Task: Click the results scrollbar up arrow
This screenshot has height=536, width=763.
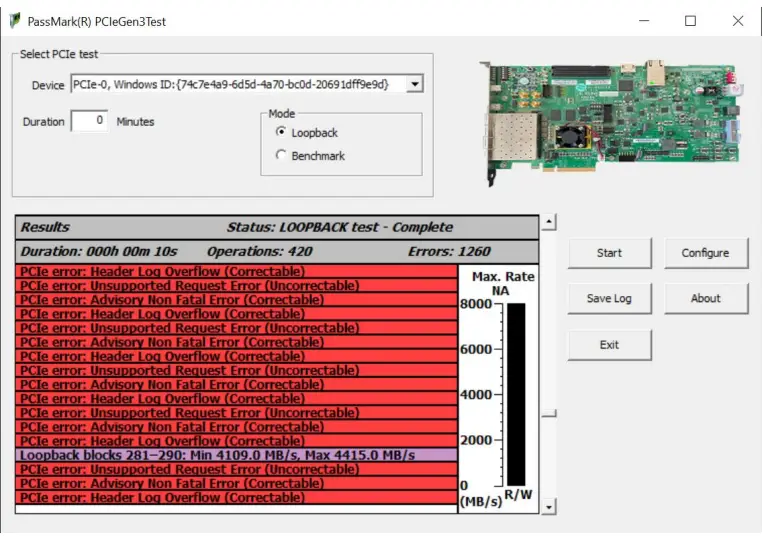Action: click(549, 222)
